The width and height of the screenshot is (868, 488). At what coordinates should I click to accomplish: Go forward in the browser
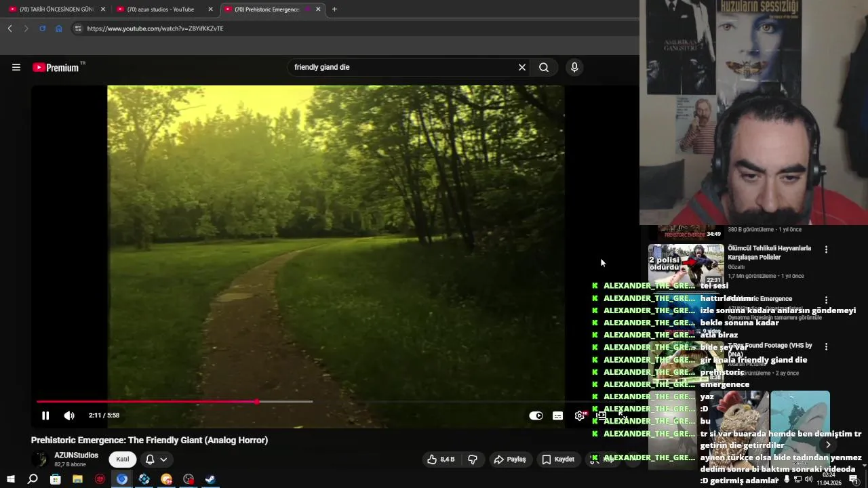click(x=26, y=28)
